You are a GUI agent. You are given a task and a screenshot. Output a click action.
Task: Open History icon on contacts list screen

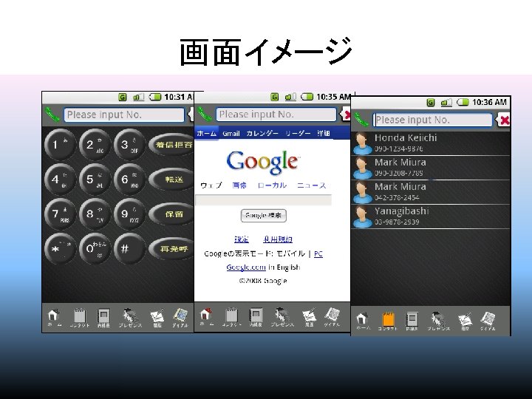pyautogui.click(x=465, y=321)
